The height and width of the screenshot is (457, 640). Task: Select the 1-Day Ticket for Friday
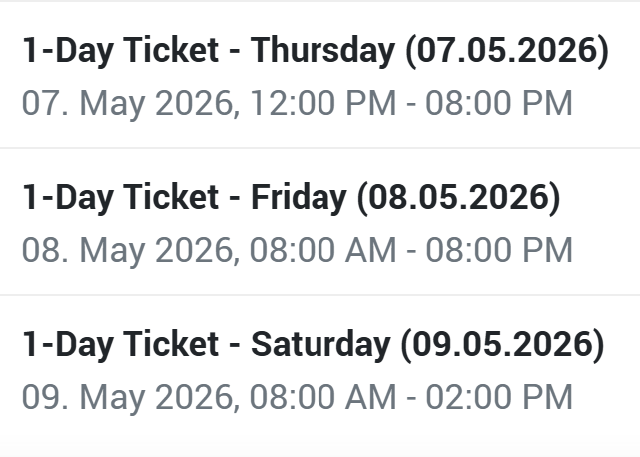click(291, 198)
